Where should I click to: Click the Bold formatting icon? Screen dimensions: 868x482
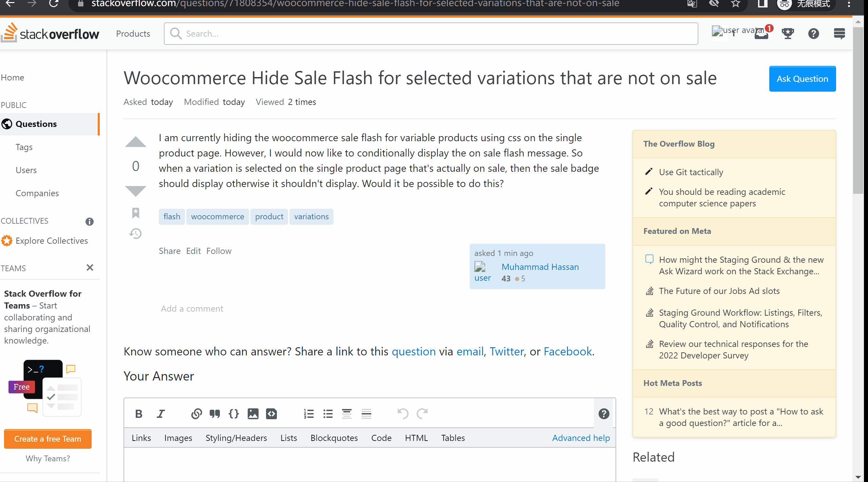pos(138,414)
